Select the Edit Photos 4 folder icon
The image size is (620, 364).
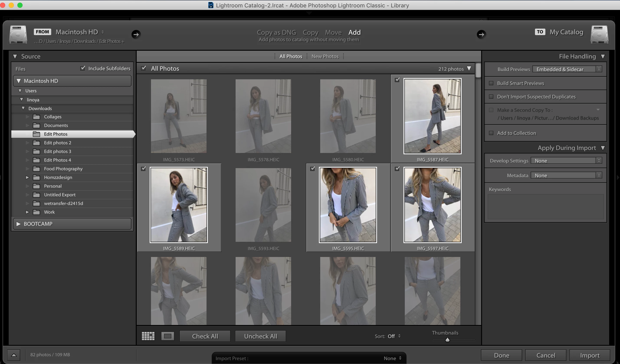point(36,160)
